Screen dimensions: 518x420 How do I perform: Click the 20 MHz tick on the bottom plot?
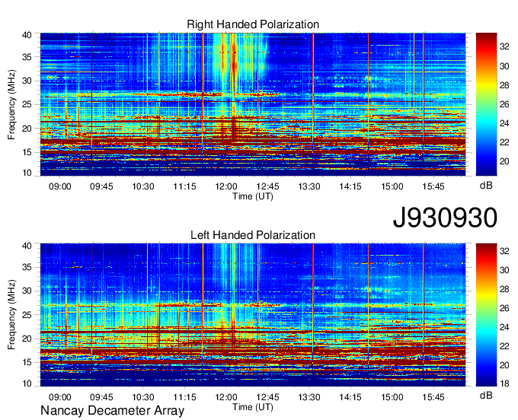pos(27,339)
